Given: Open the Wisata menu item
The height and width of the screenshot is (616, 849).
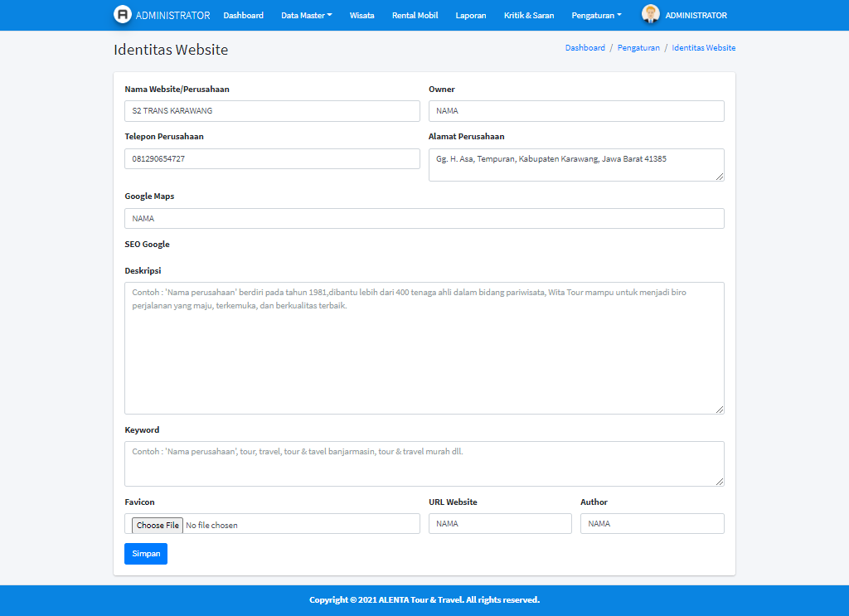Looking at the screenshot, I should (x=361, y=16).
